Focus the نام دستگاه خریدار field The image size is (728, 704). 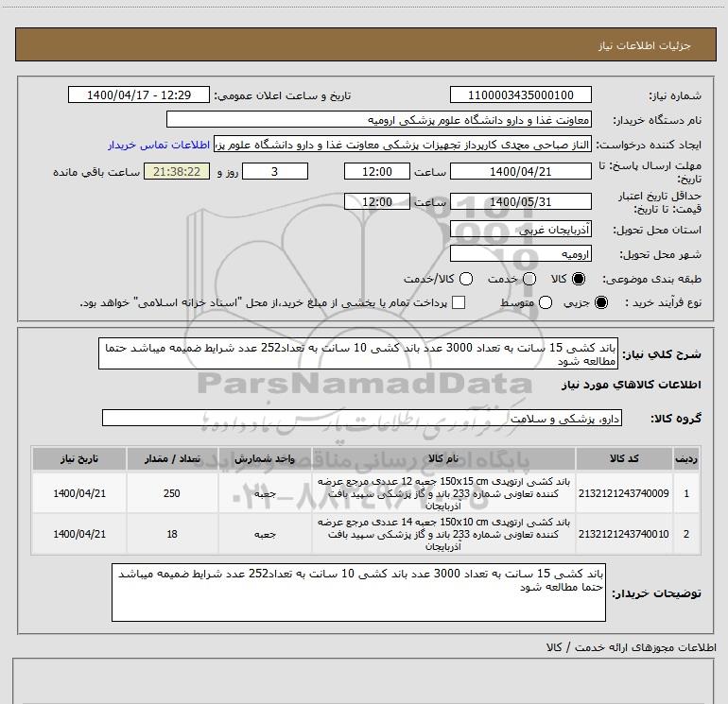(x=378, y=120)
